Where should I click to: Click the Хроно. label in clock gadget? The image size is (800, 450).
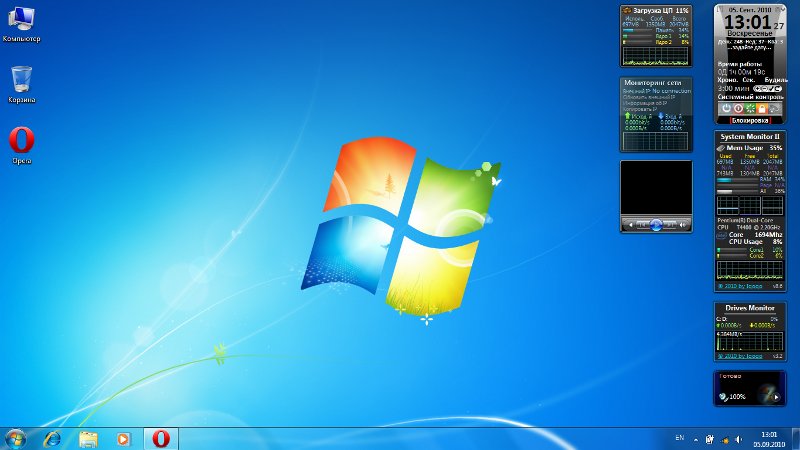pos(728,80)
